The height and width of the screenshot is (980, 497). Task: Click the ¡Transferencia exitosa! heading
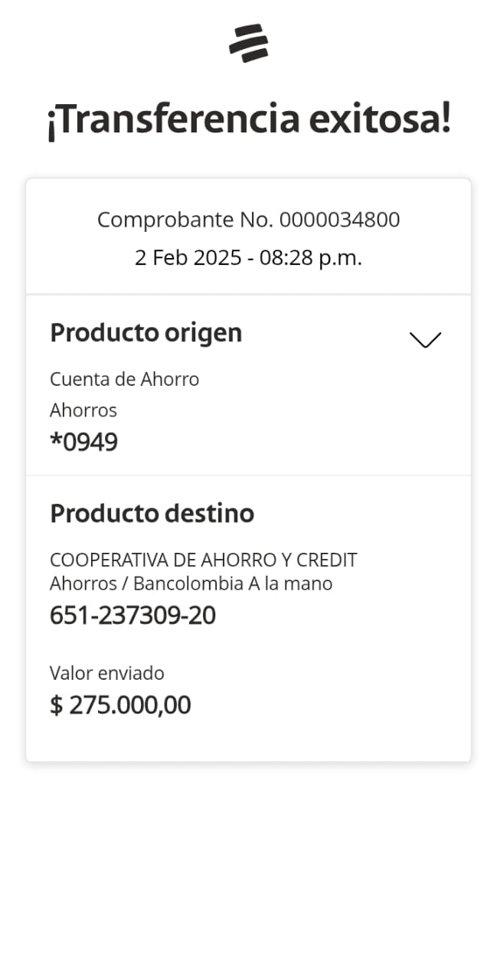point(248,119)
